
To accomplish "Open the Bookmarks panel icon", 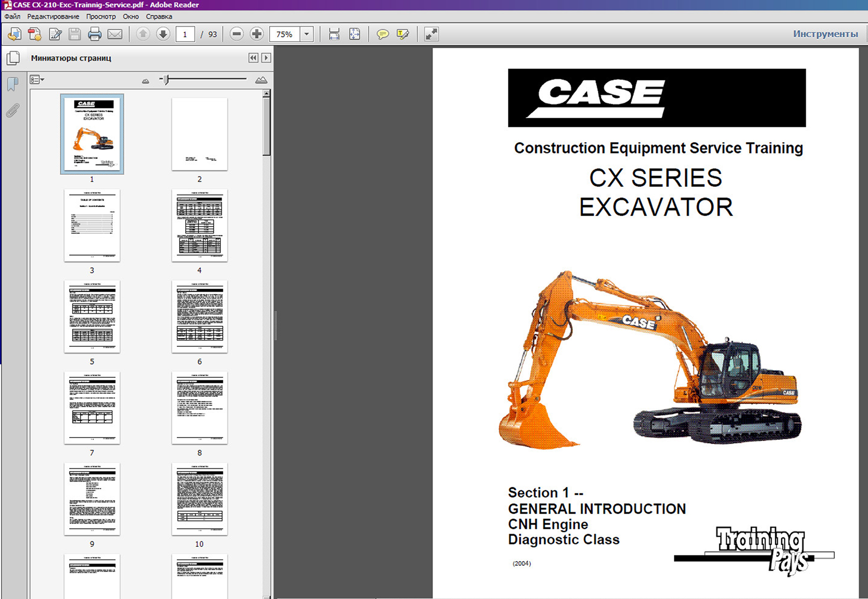I will [13, 84].
